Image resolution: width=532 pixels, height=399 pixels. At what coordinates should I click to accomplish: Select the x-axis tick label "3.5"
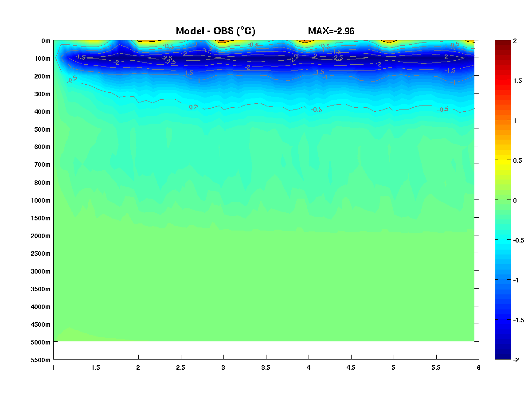pyautogui.click(x=266, y=368)
